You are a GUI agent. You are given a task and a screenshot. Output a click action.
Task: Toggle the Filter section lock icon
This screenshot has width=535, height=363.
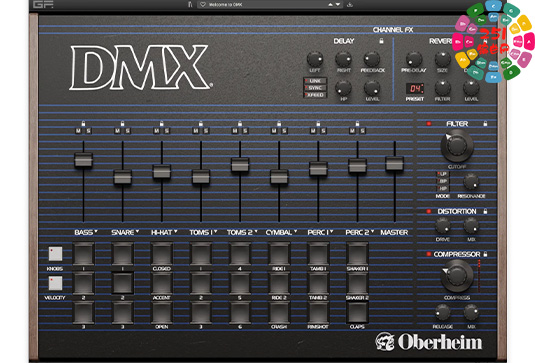(485, 124)
